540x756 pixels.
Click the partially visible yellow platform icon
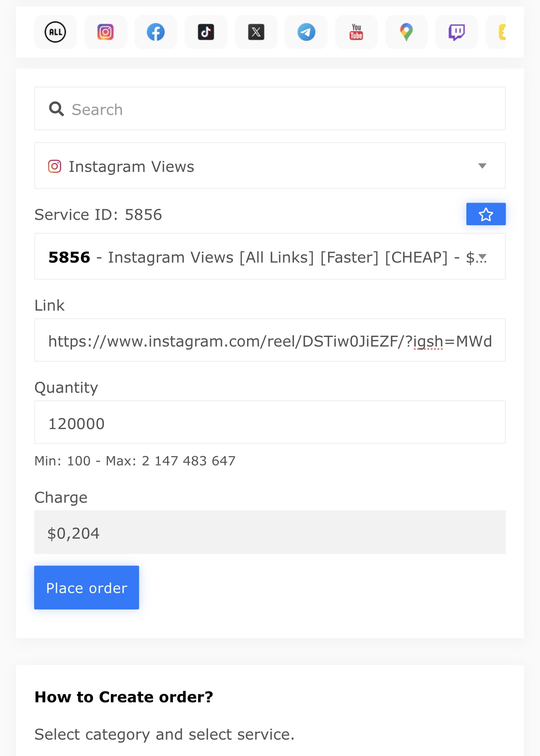point(499,32)
